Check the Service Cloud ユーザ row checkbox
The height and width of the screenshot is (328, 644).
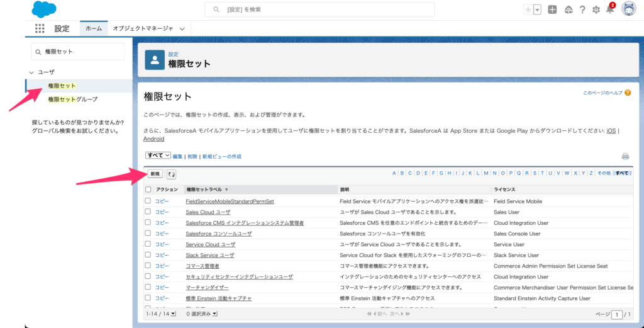(148, 244)
